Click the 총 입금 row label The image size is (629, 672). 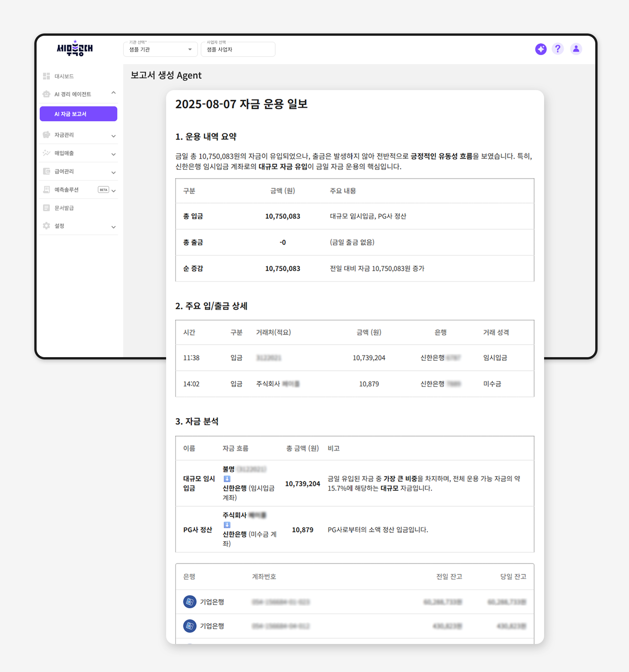pos(193,216)
